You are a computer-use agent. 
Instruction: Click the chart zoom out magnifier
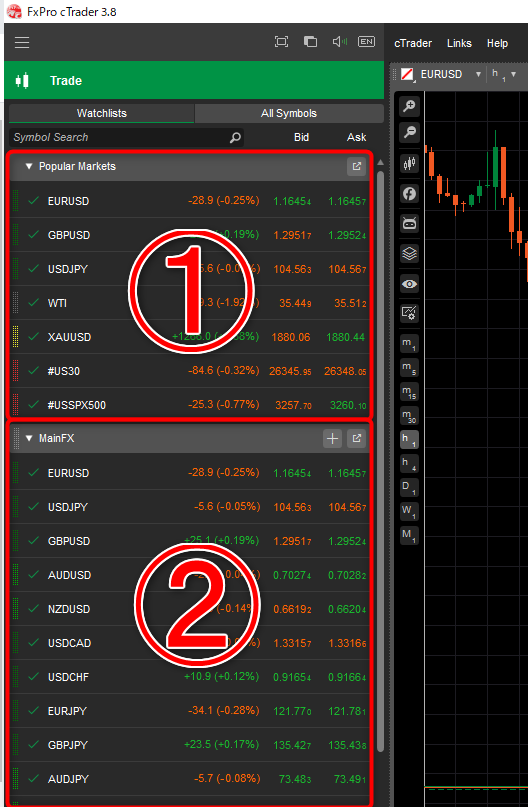tap(410, 132)
